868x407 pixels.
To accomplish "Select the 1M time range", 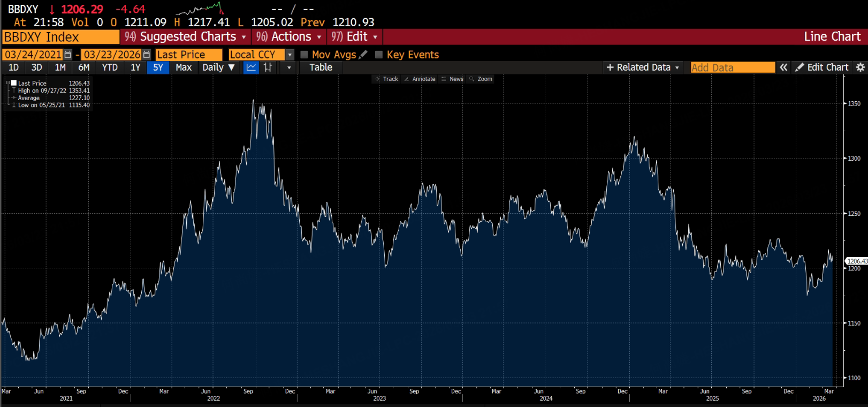I will 60,67.
